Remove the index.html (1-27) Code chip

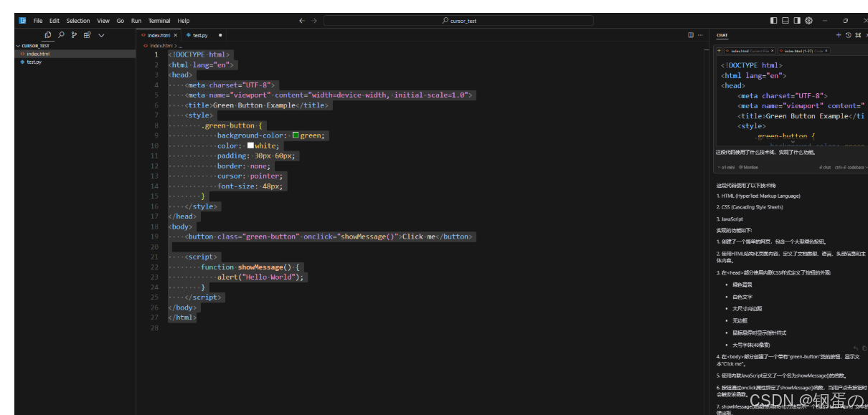826,51
